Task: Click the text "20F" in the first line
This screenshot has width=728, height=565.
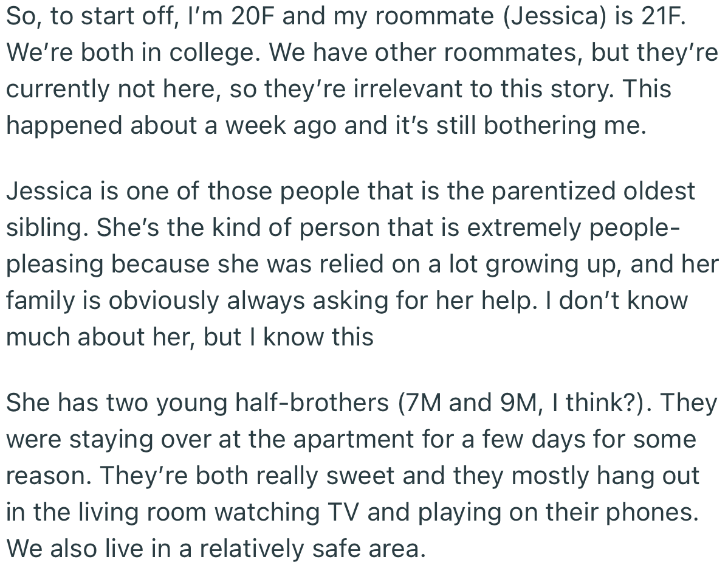Action: [252, 16]
